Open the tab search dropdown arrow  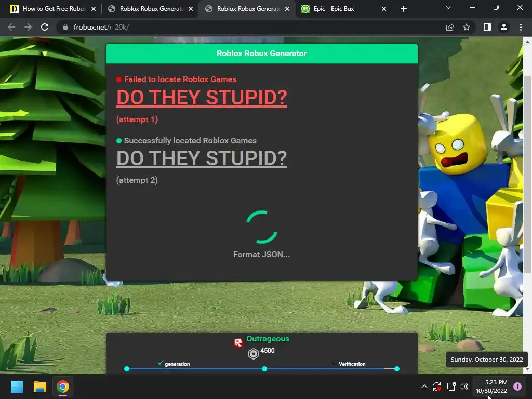[448, 7]
